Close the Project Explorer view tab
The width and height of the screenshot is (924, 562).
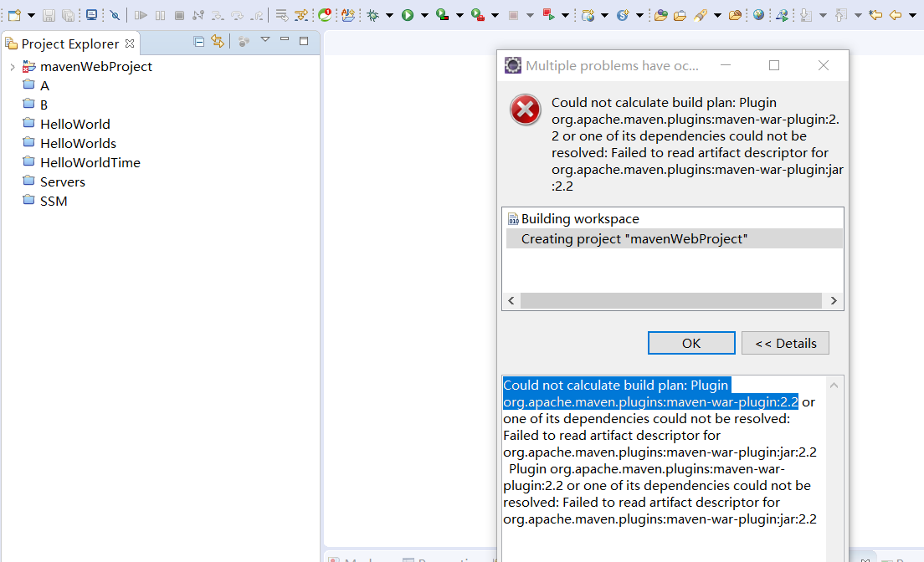click(130, 43)
